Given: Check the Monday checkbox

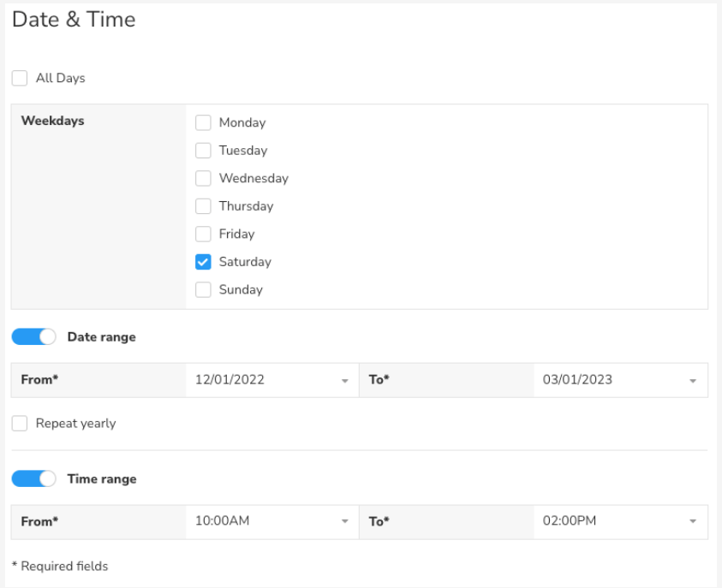Looking at the screenshot, I should [203, 122].
